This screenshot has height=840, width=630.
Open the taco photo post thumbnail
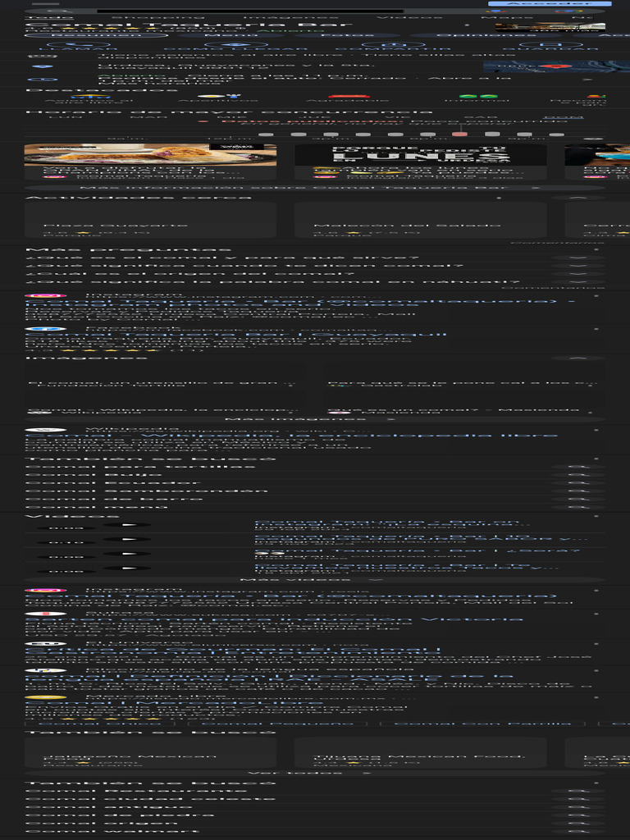tap(151, 155)
